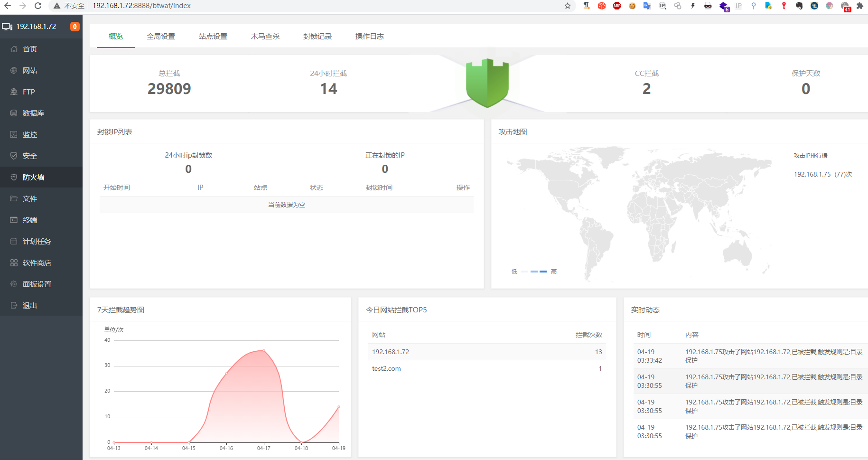Switch to 全局设置 global settings tab
This screenshot has width=868, height=460.
pyautogui.click(x=161, y=37)
